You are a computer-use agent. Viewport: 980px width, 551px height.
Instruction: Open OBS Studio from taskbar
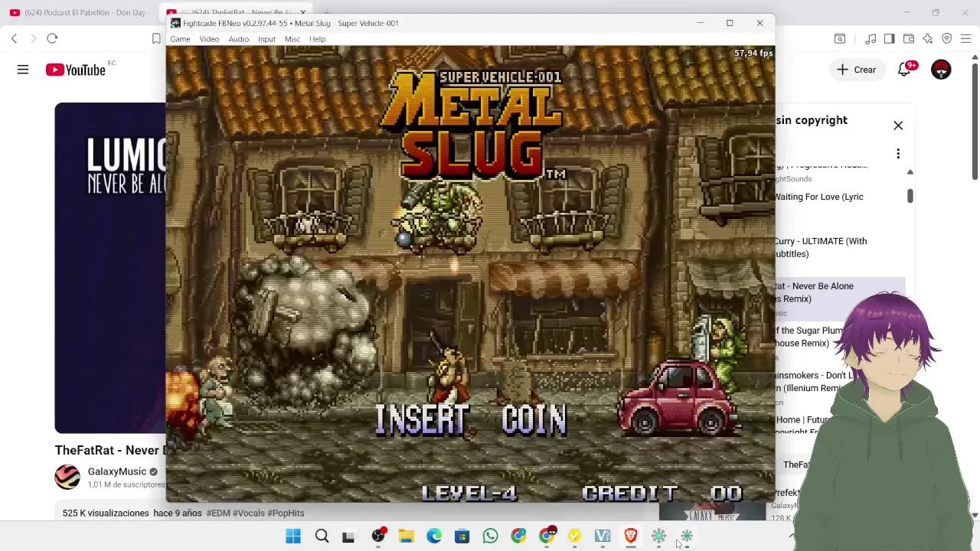coord(378,536)
